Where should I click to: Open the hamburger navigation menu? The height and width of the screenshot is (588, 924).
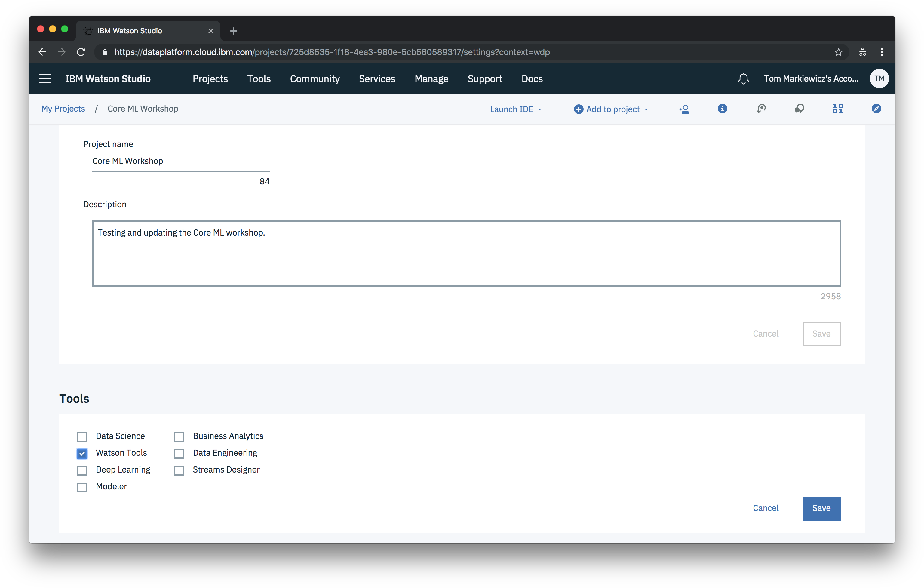tap(45, 79)
